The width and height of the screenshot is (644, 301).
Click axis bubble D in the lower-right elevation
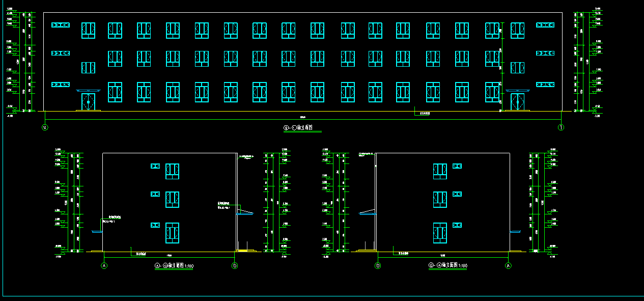(x=378, y=265)
